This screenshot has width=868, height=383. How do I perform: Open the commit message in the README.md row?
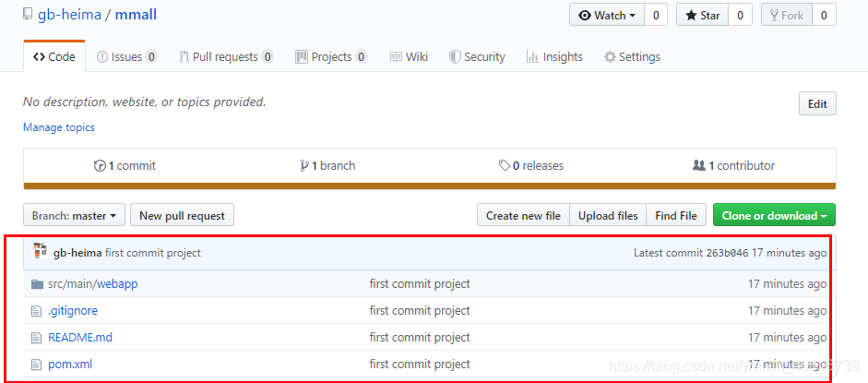tap(420, 337)
